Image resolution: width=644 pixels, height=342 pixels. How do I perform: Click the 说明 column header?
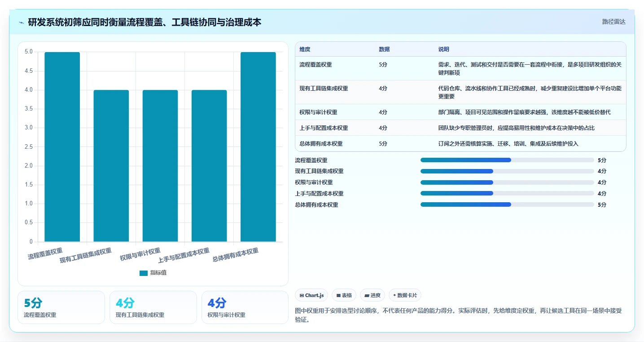click(444, 49)
